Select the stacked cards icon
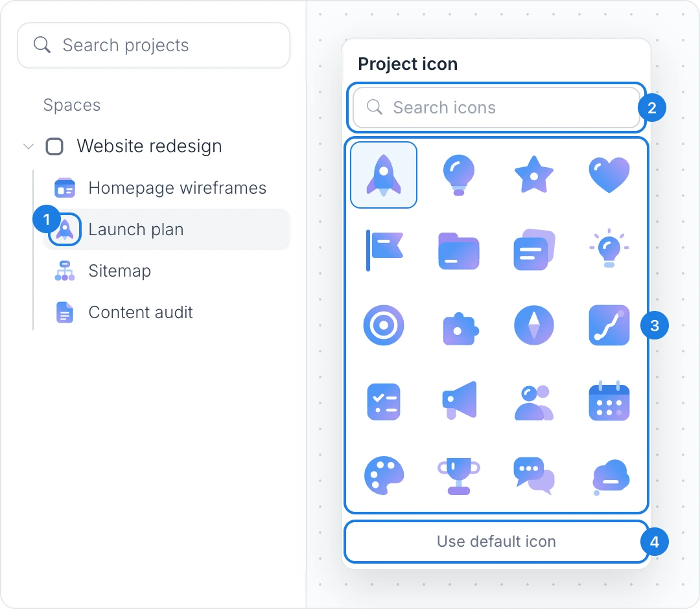The height and width of the screenshot is (609, 700). coord(534,250)
